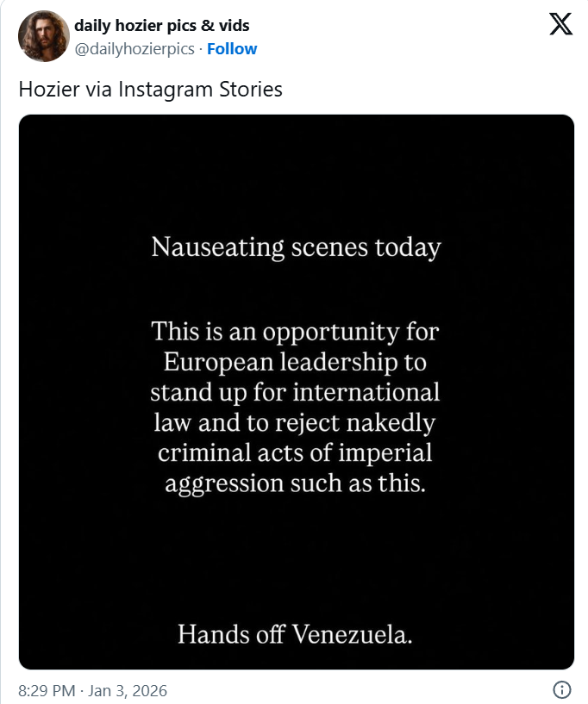Image resolution: width=588 pixels, height=704 pixels.
Task: Click the 'stand up for international' line
Action: pyautogui.click(x=296, y=392)
